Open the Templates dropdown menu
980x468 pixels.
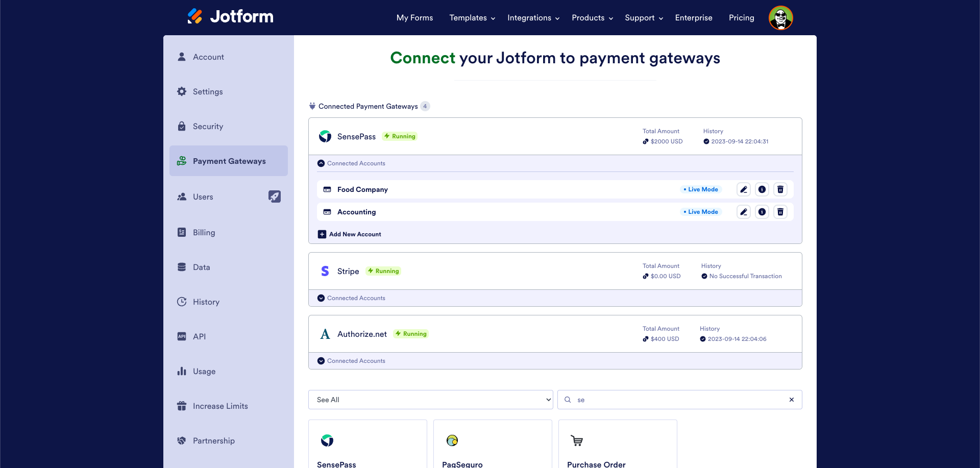pos(472,18)
